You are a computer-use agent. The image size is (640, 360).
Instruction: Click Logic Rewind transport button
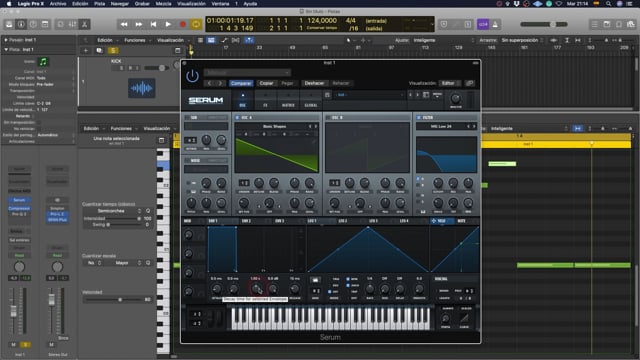click(x=124, y=24)
